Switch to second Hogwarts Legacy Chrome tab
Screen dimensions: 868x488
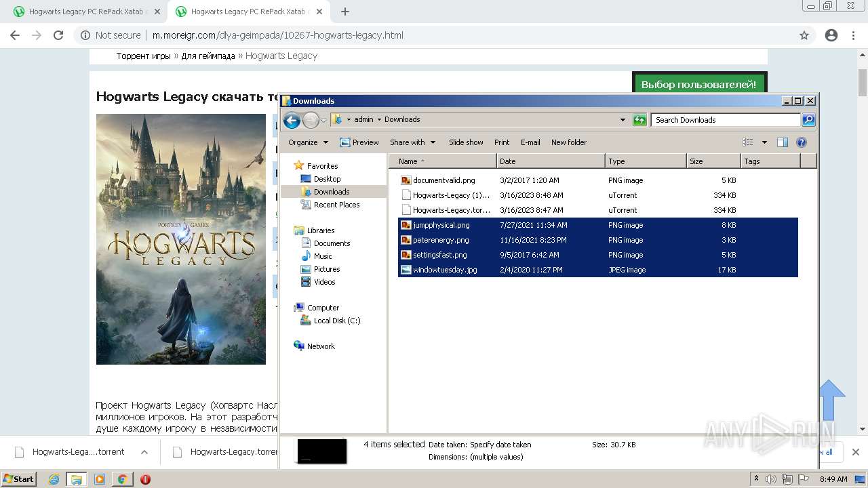coord(248,12)
